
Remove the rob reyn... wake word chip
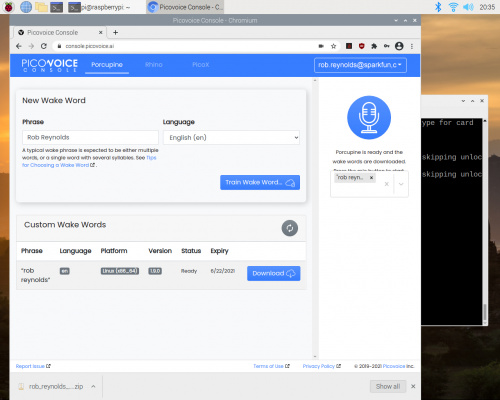coord(371,178)
